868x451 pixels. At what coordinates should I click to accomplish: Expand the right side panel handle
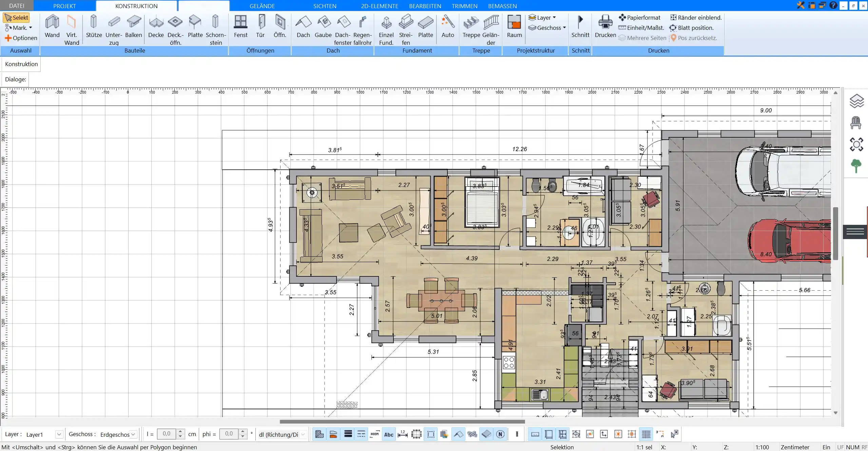coord(855,232)
